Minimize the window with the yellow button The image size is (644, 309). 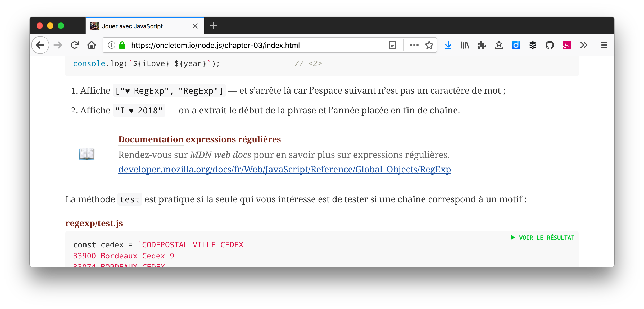(50, 26)
